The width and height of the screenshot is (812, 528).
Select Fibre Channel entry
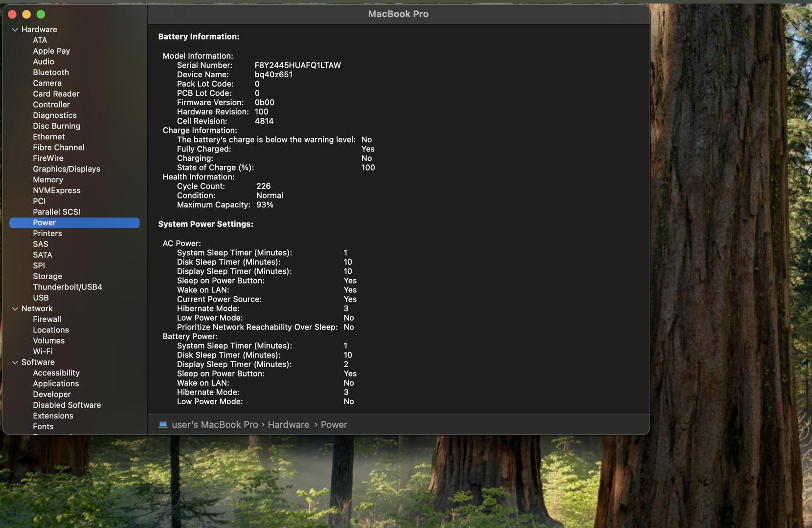point(59,148)
